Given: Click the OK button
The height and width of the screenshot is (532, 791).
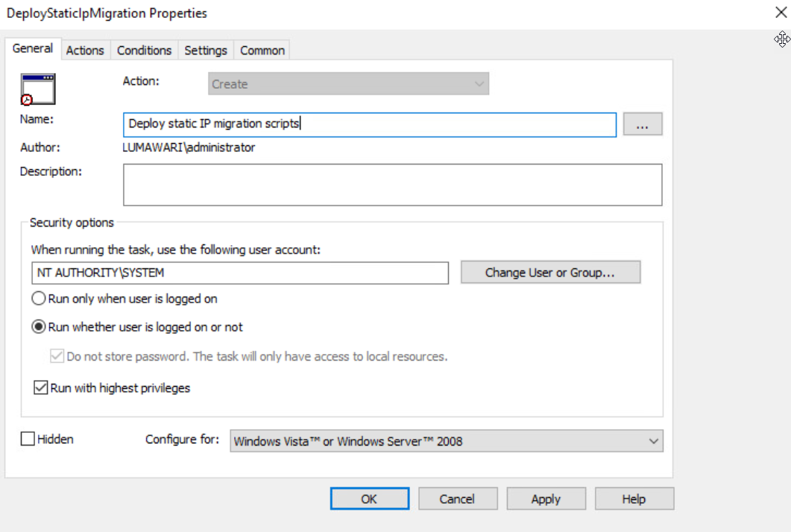Looking at the screenshot, I should click(369, 499).
